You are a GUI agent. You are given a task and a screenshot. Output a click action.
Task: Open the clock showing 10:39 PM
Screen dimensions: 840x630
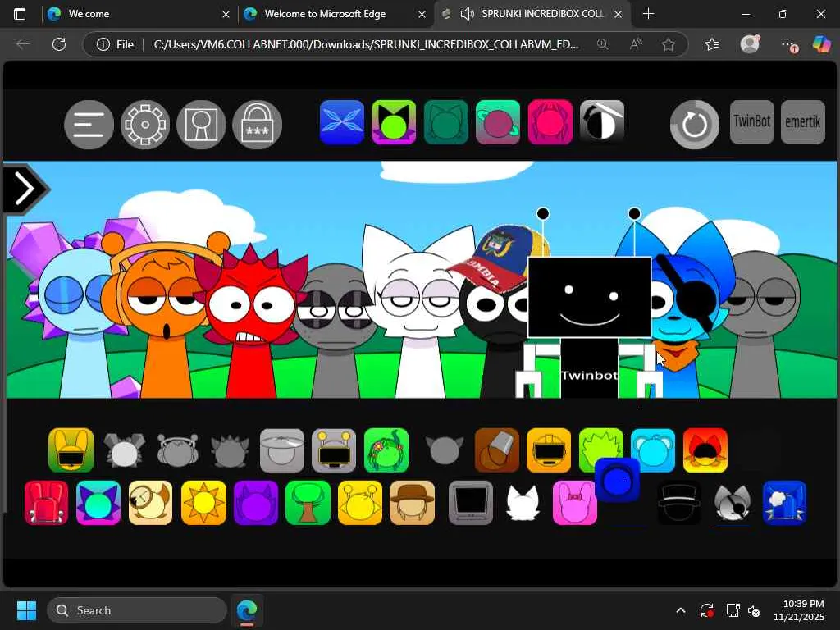[799, 610]
